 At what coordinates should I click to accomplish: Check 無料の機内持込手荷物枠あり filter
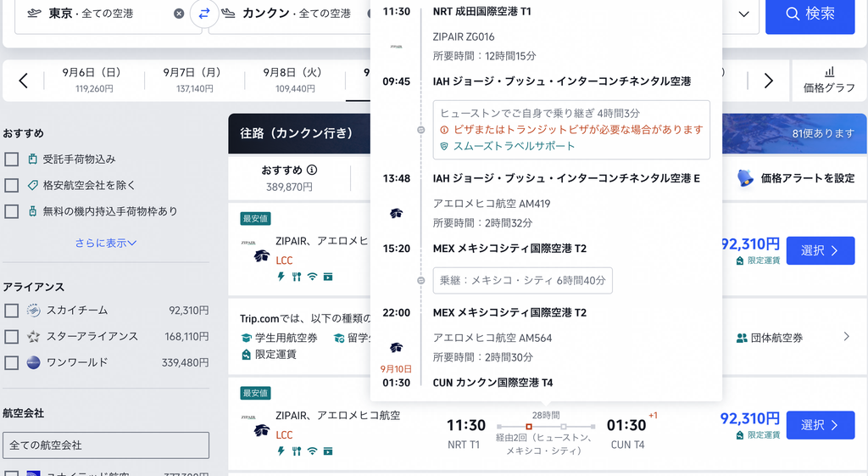tap(12, 211)
